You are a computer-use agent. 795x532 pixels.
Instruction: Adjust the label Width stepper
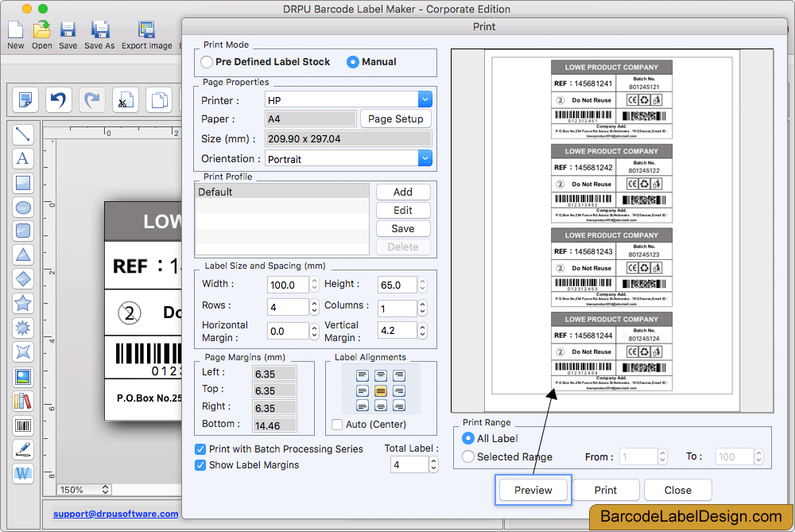(x=314, y=285)
